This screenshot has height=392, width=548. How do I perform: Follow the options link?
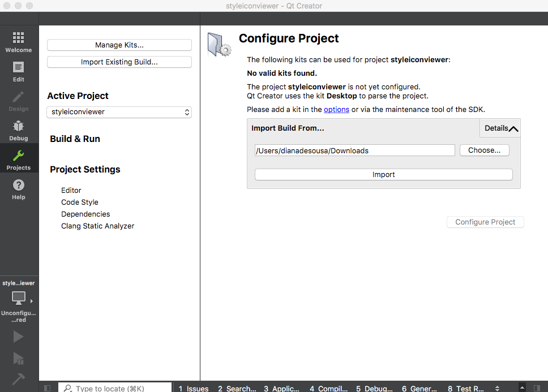(x=336, y=109)
